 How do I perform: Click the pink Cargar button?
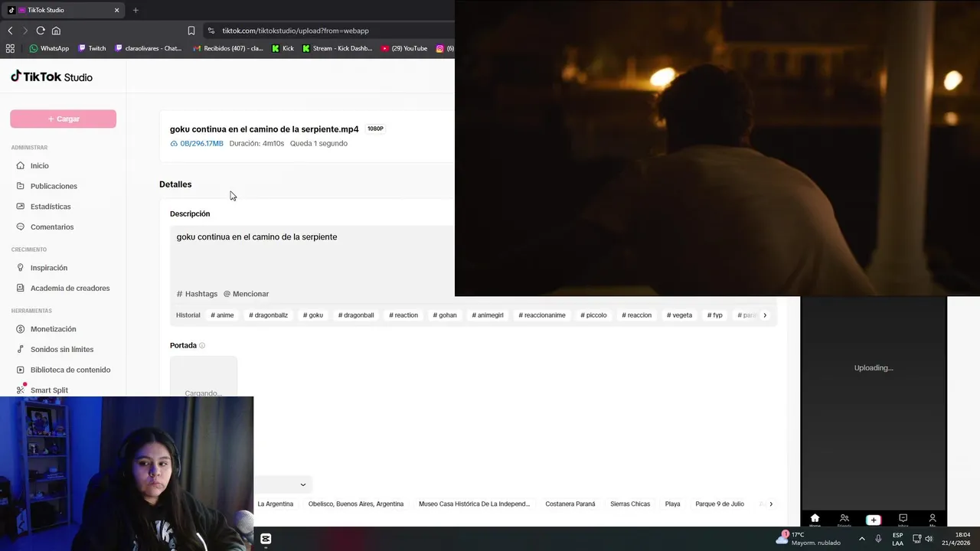coord(63,119)
